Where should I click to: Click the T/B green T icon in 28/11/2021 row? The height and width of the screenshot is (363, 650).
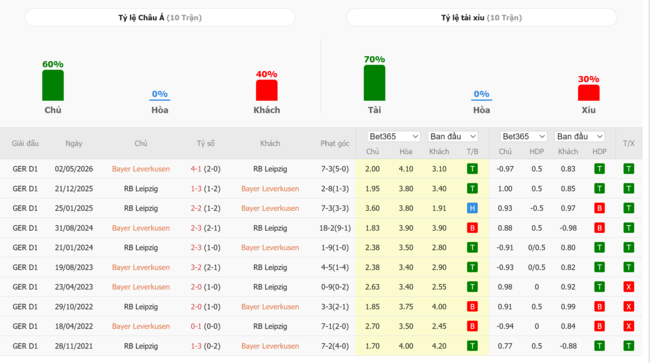tap(472, 346)
